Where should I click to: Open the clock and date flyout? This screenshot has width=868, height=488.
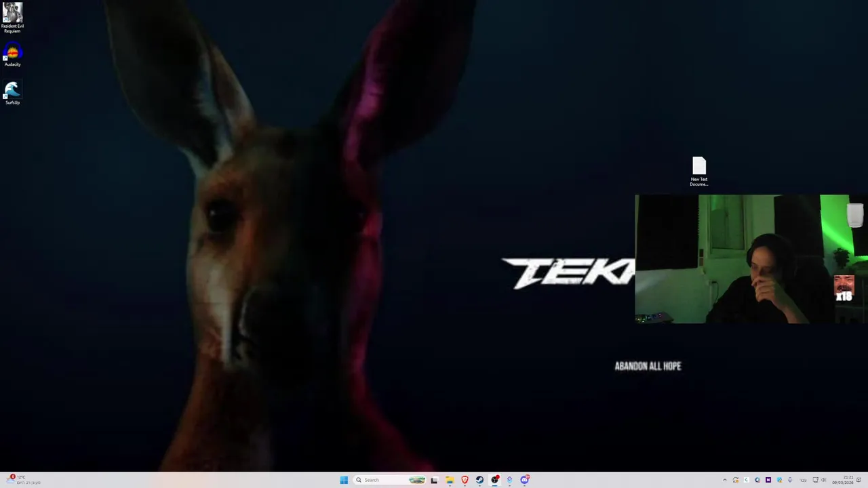(x=843, y=480)
